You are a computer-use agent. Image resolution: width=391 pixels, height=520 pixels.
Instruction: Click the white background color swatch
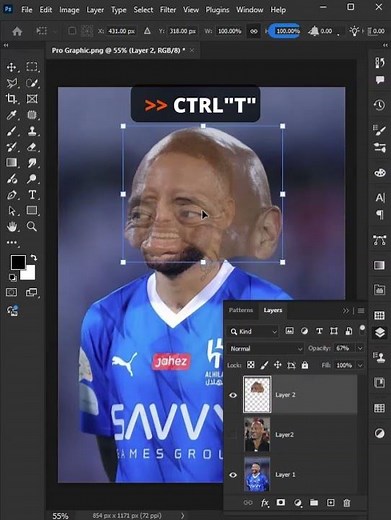click(x=30, y=274)
